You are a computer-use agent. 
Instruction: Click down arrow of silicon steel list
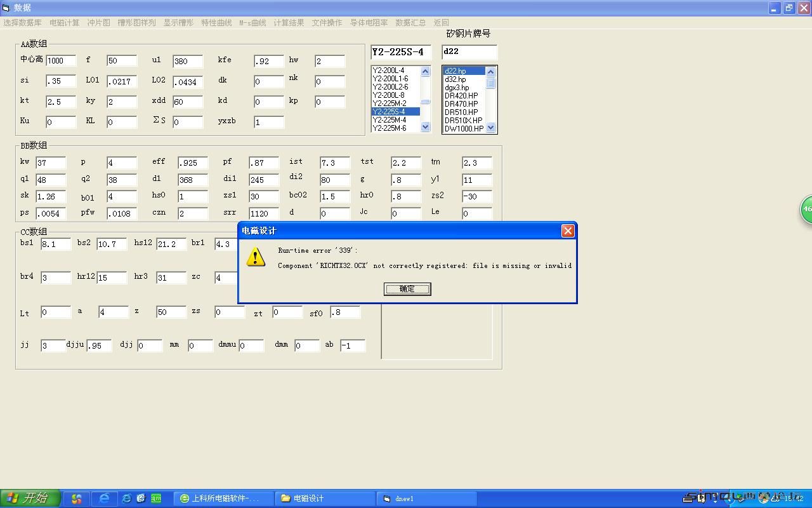pyautogui.click(x=490, y=128)
